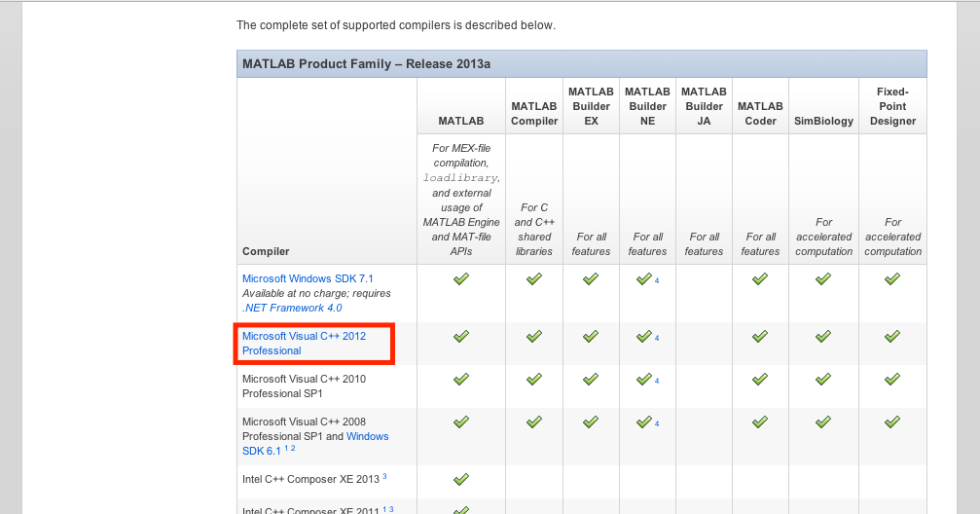Click MATLAB checkmark in Intel Composer XE 2013 row
This screenshot has height=514, width=980.
tap(461, 480)
